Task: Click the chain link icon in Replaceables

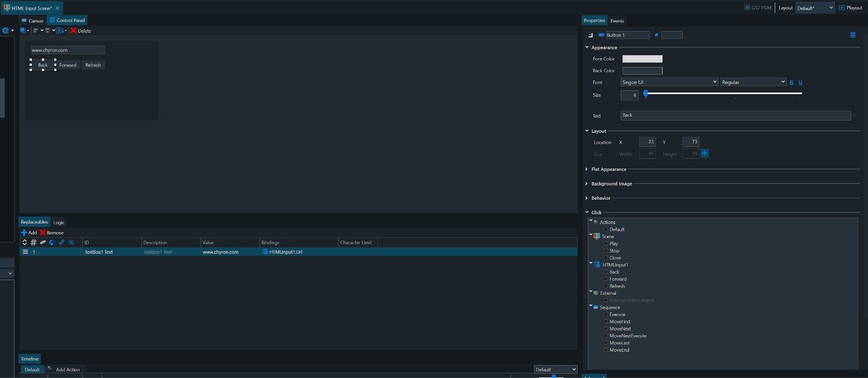Action: [x=61, y=243]
